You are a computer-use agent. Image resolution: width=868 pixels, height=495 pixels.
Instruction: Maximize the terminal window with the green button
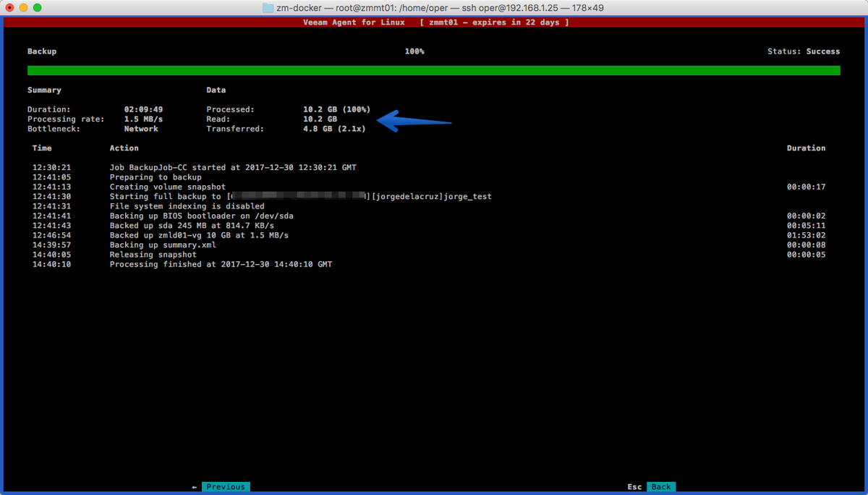(x=38, y=8)
